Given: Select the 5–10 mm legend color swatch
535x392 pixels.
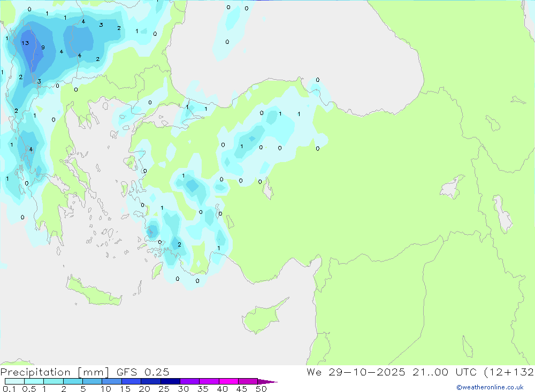Looking at the screenshot, I should [x=92, y=381].
